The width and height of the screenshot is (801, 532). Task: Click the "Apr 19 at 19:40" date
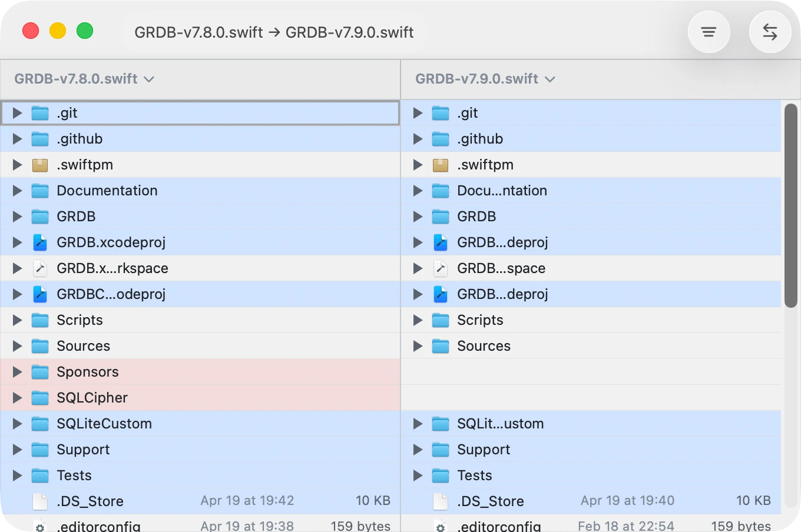(628, 501)
